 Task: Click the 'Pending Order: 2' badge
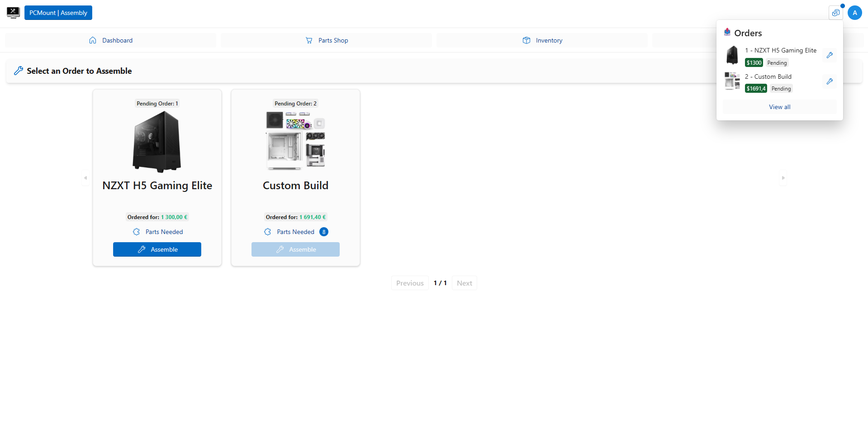pyautogui.click(x=295, y=104)
